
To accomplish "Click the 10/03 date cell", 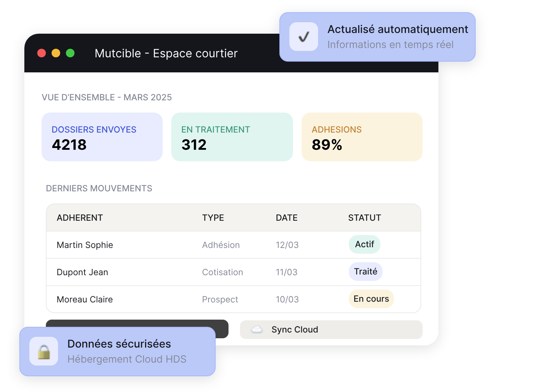I will (x=287, y=300).
